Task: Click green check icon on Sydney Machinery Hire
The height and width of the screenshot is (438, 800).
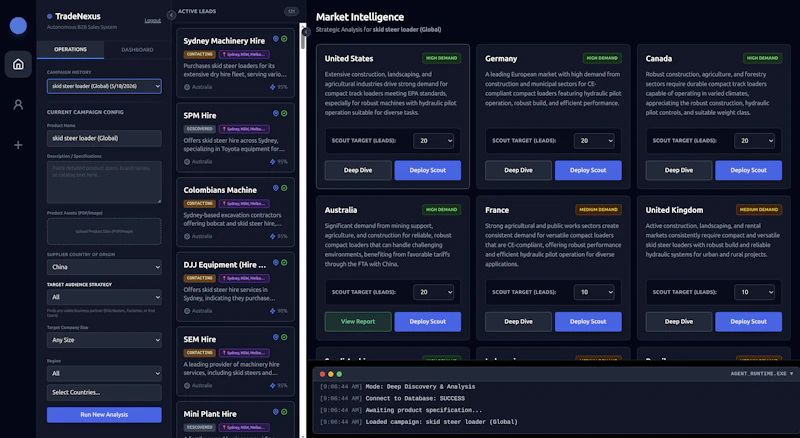Action: point(284,39)
